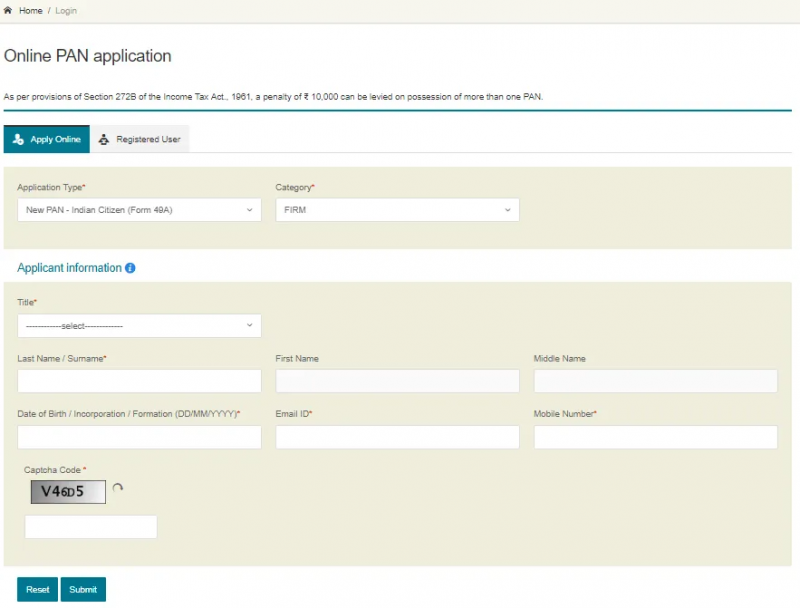
Task: Click the user icon on Registered User tab
Action: [104, 140]
